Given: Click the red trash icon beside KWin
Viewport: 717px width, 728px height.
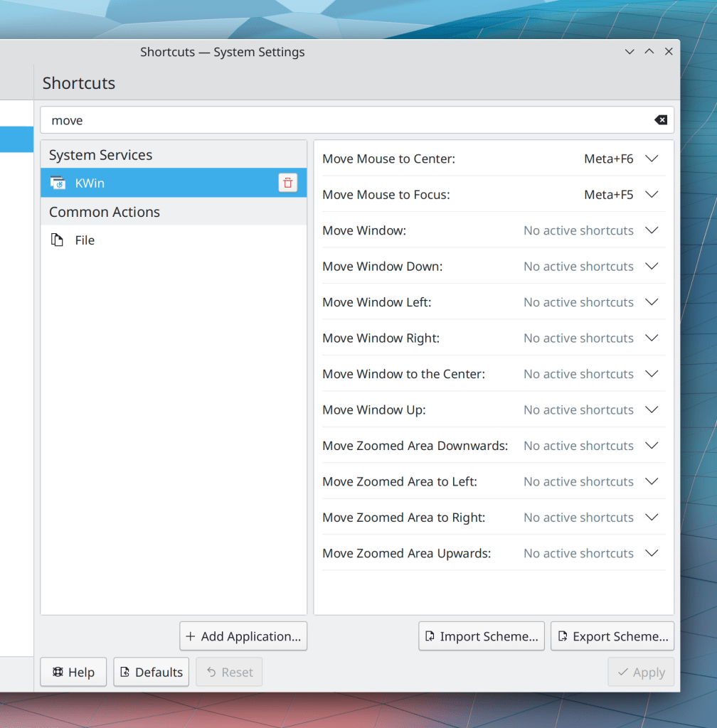Looking at the screenshot, I should 287,183.
